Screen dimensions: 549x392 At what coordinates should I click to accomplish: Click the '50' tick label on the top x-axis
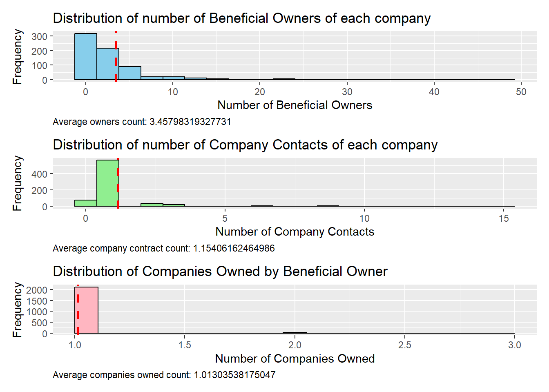(x=521, y=92)
